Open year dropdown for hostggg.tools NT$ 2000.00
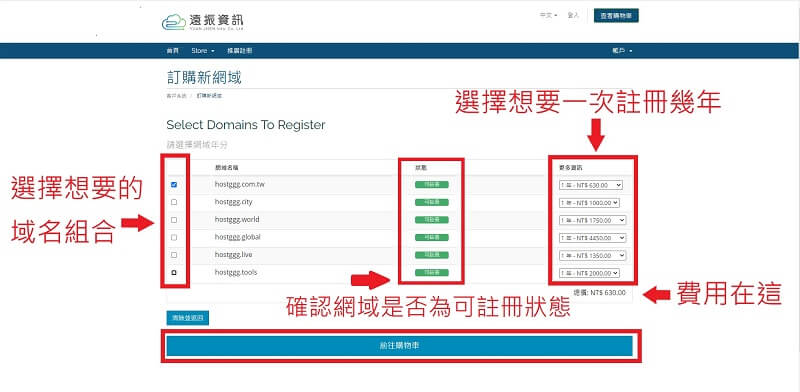This screenshot has height=392, width=800. pyautogui.click(x=589, y=273)
